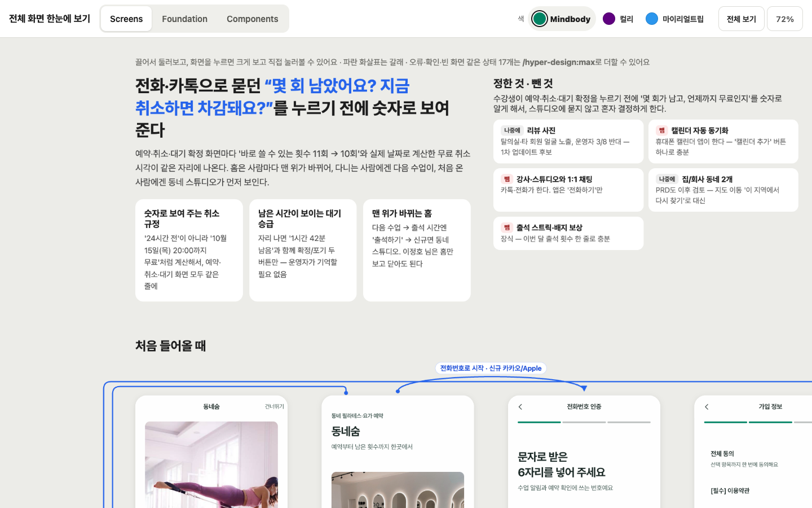This screenshot has height=508, width=812.
Task: Switch to the Screens tab
Action: tap(126, 19)
